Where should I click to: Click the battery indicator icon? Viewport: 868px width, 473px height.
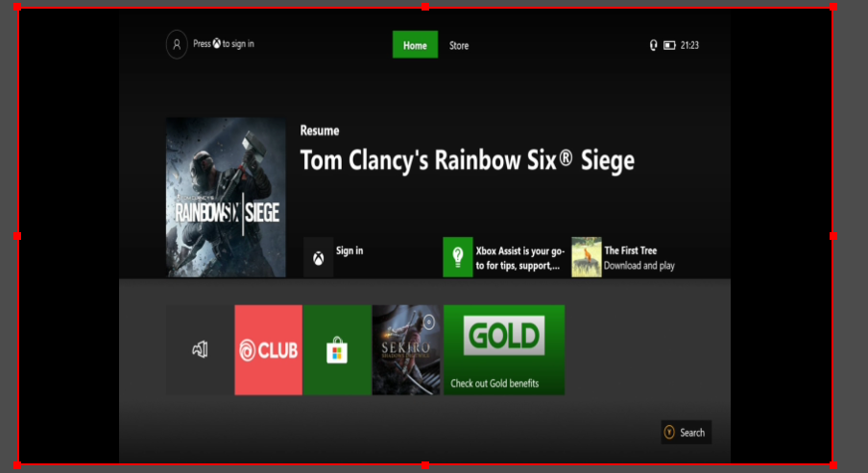pyautogui.click(x=670, y=45)
